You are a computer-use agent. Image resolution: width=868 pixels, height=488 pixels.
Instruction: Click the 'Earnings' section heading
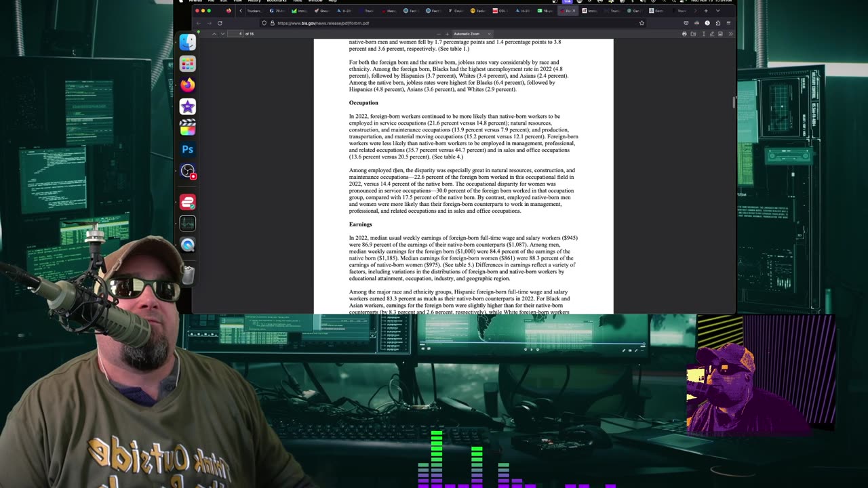point(361,224)
